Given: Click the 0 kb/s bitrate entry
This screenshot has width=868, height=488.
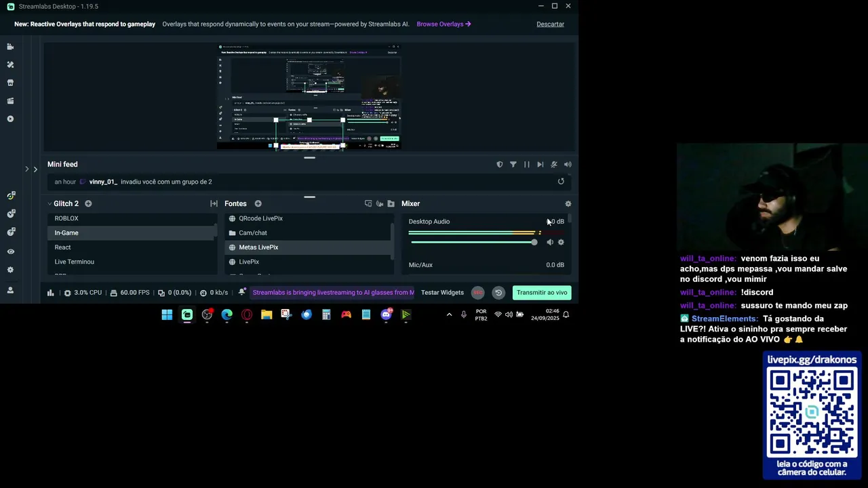Looking at the screenshot, I should point(214,293).
